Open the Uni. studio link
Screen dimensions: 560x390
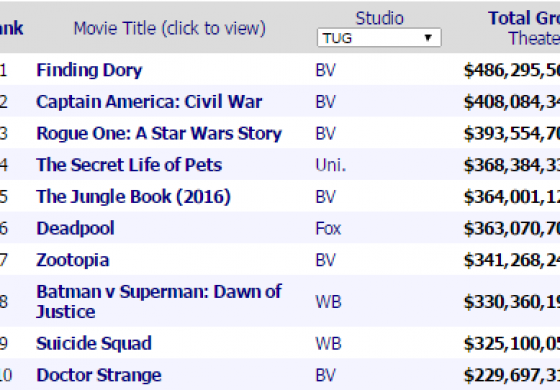(x=331, y=165)
